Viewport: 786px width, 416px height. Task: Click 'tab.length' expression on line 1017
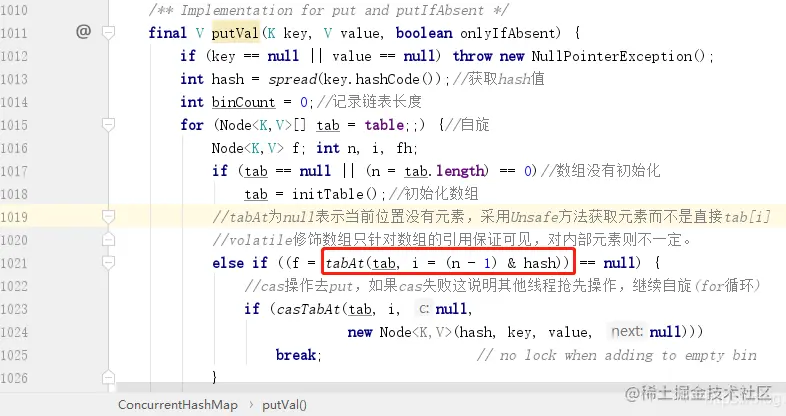point(445,171)
